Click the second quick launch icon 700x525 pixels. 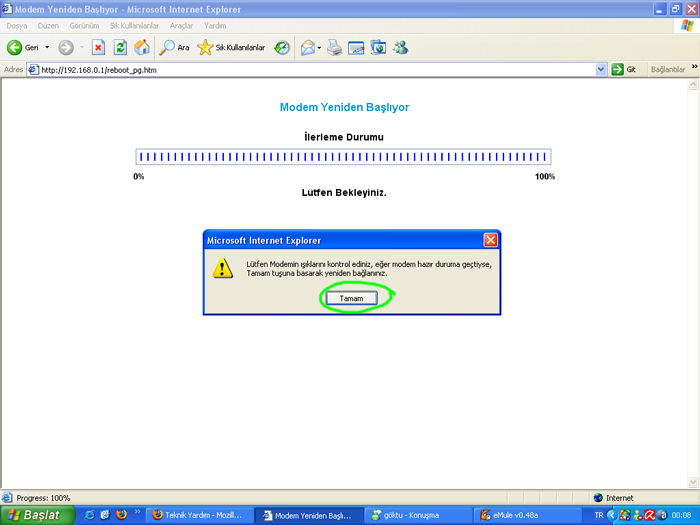pyautogui.click(x=105, y=515)
